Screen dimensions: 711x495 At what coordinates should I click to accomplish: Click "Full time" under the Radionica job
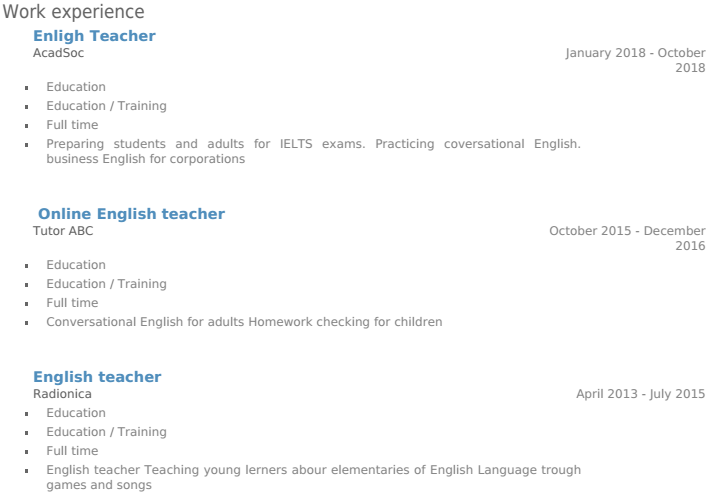[x=72, y=451]
